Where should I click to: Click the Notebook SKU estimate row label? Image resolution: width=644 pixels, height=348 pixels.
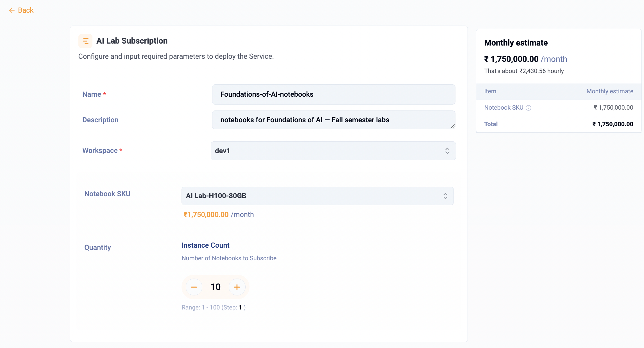(504, 108)
